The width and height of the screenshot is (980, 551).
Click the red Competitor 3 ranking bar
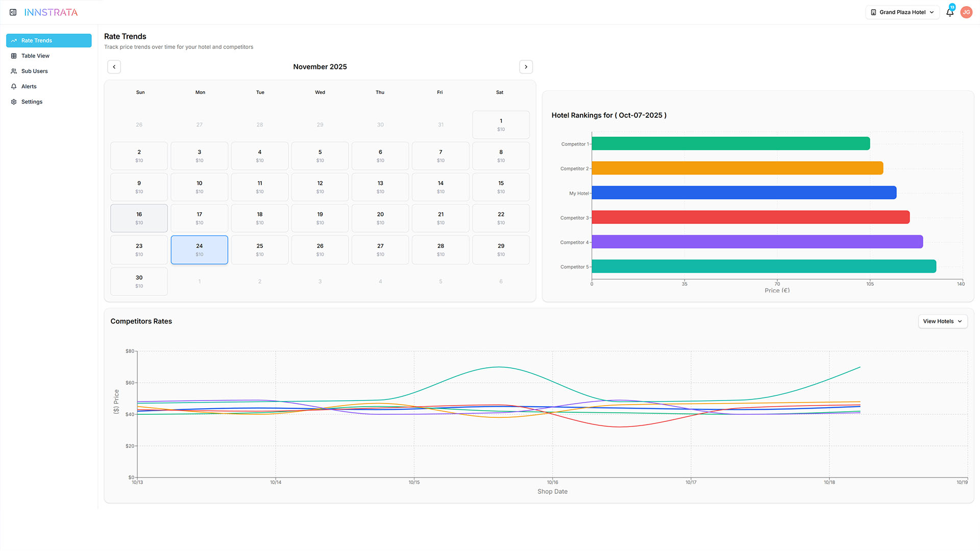pos(750,217)
